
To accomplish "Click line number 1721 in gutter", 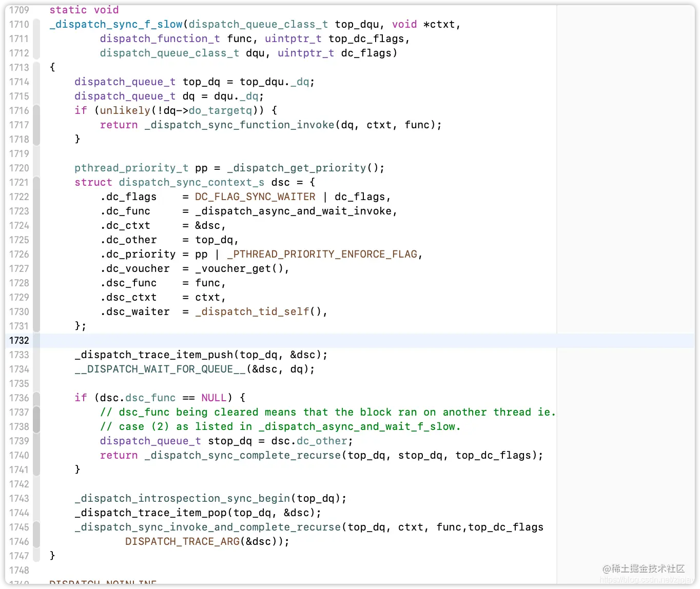I will click(x=19, y=182).
